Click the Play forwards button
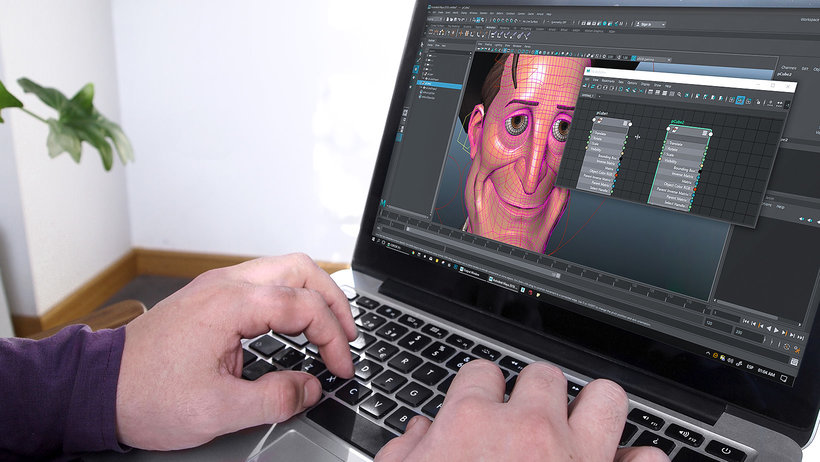 (776, 330)
